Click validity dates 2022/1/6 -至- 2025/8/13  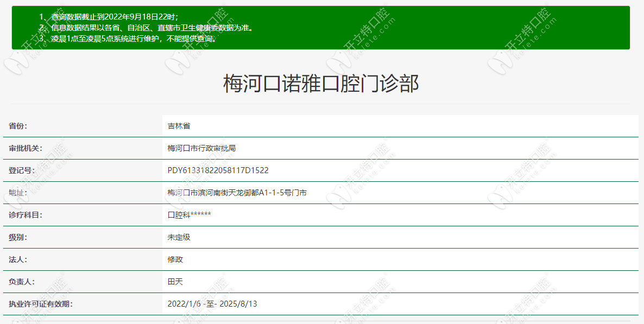point(212,304)
